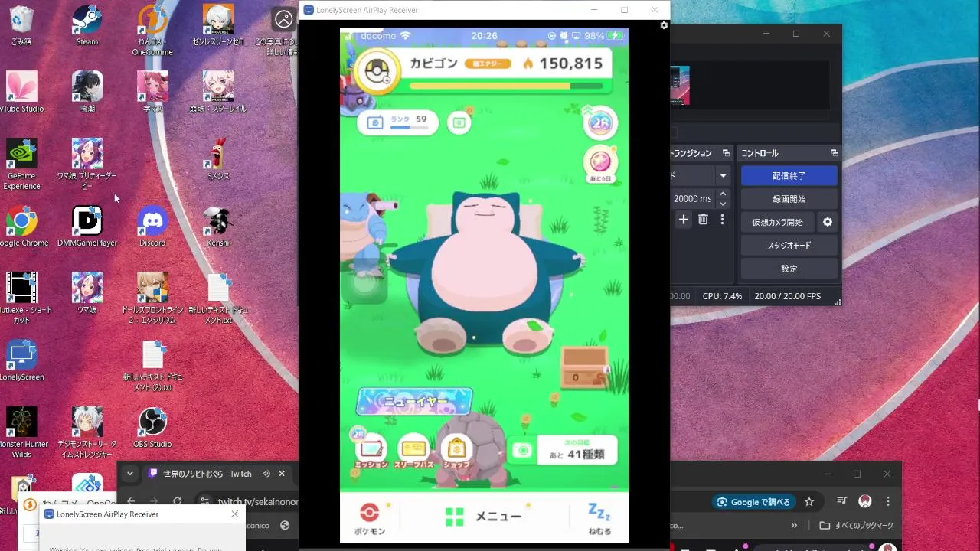
Task: Decrease transition duration with down arrow
Action: pyautogui.click(x=723, y=204)
